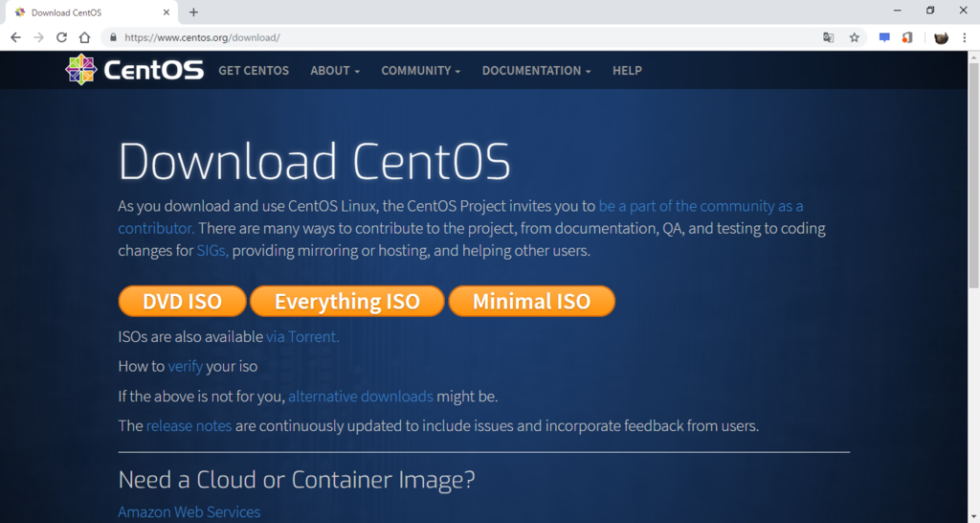
Task: Click the browser back arrow
Action: tap(15, 37)
